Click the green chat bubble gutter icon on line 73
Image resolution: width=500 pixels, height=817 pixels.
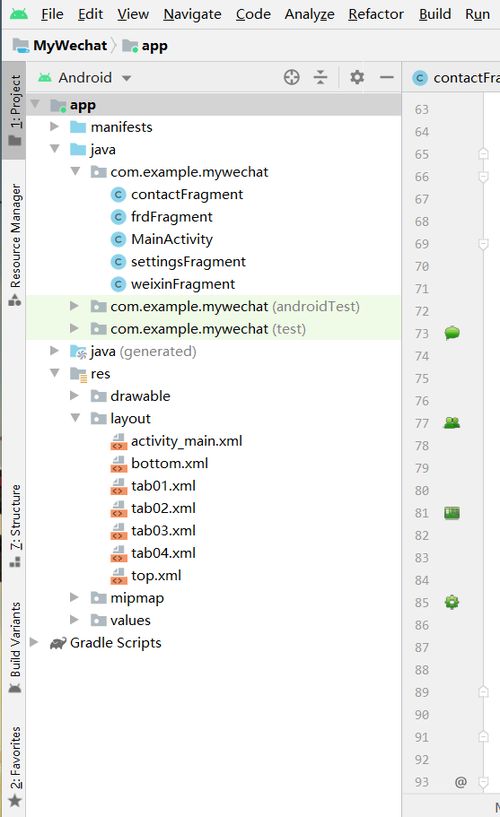point(452,333)
